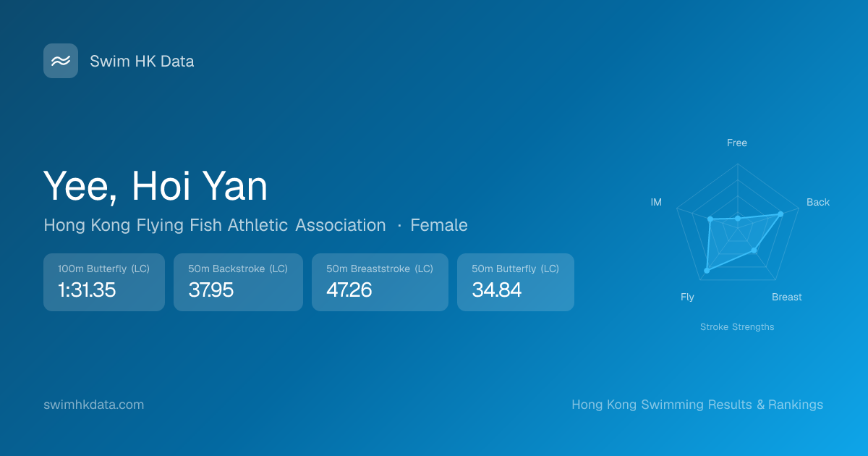Click the Female gender label

click(439, 225)
